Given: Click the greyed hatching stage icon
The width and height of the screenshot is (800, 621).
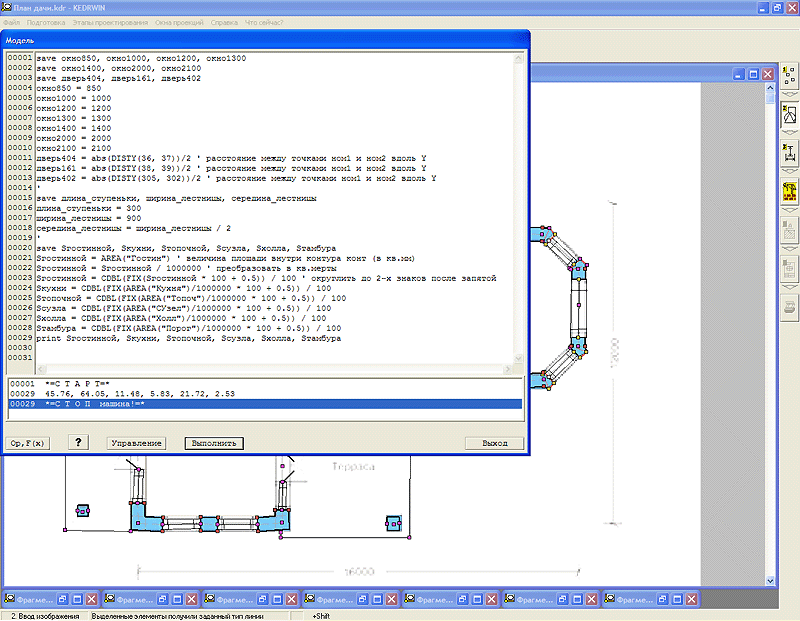Looking at the screenshot, I should [789, 230].
